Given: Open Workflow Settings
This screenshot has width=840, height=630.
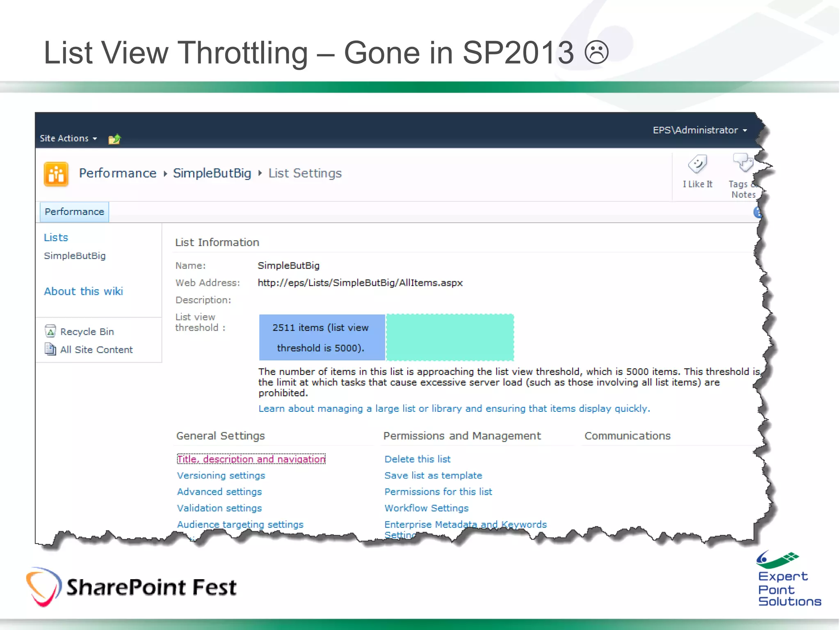Looking at the screenshot, I should [426, 508].
